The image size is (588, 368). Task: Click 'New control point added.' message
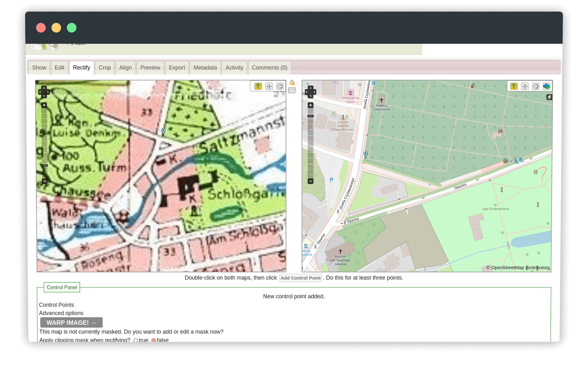pyautogui.click(x=294, y=297)
